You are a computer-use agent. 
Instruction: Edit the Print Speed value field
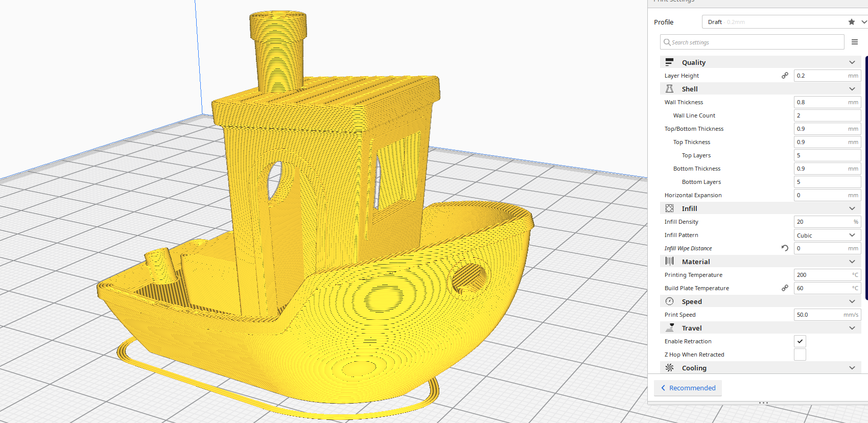[828, 315]
